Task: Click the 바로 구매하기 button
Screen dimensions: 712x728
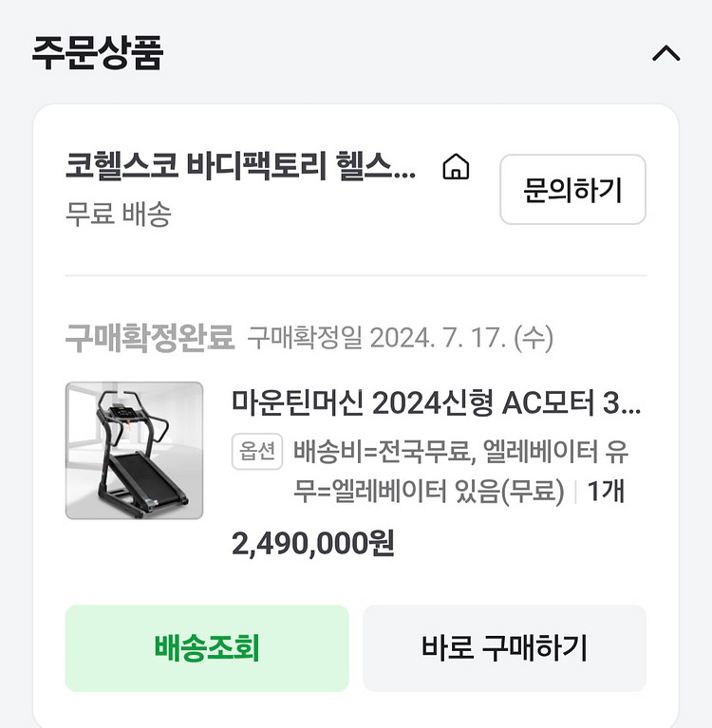Action: [x=504, y=648]
